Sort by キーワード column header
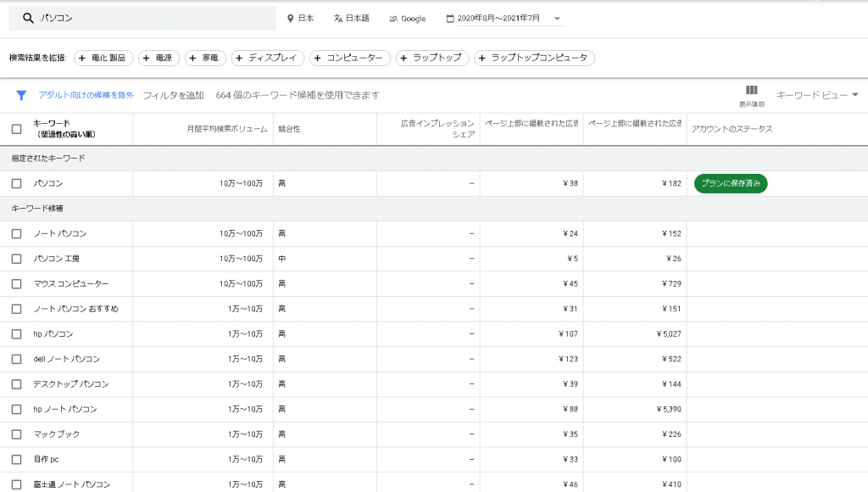The height and width of the screenshot is (492, 868). click(x=64, y=129)
